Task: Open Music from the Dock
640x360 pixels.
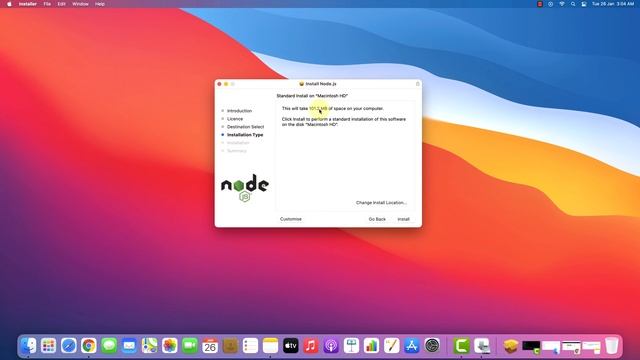Action: click(311, 346)
